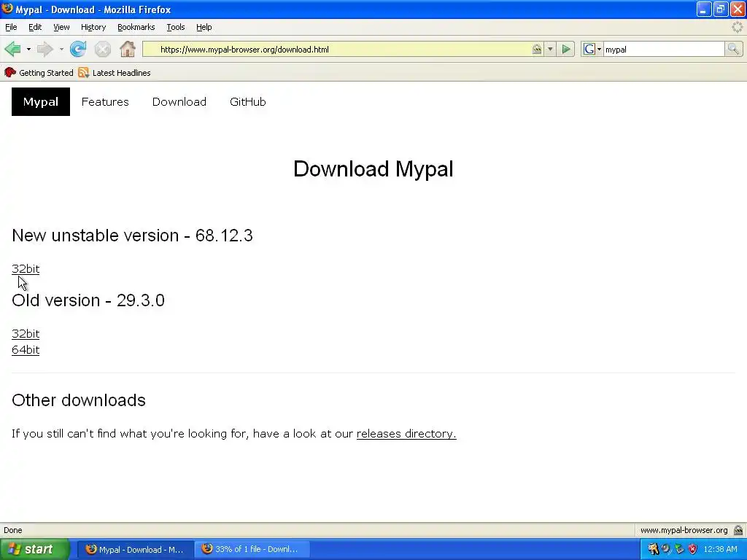Click the Mypal site logo button
This screenshot has width=747, height=560.
(x=41, y=101)
